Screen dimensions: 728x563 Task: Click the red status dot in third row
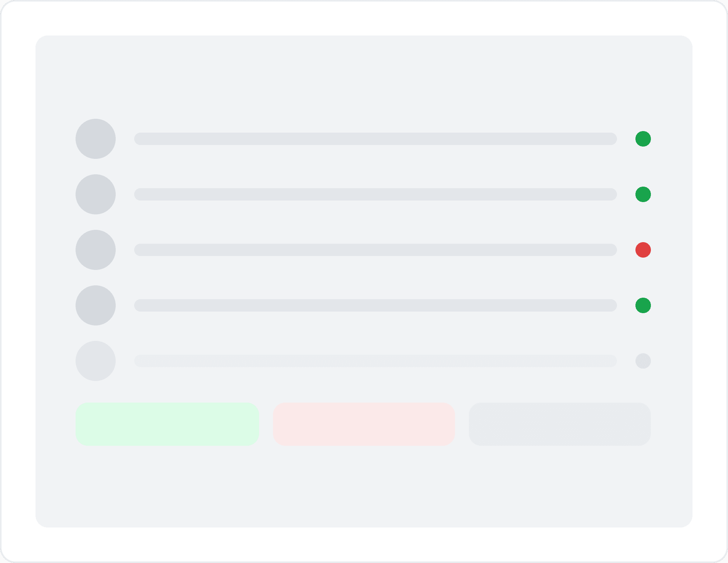[643, 250]
